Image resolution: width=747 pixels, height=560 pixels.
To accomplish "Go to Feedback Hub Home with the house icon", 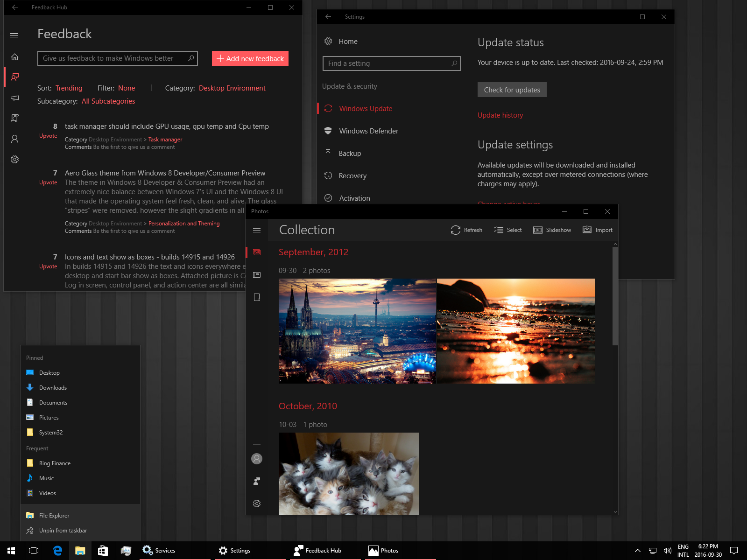I will point(14,57).
